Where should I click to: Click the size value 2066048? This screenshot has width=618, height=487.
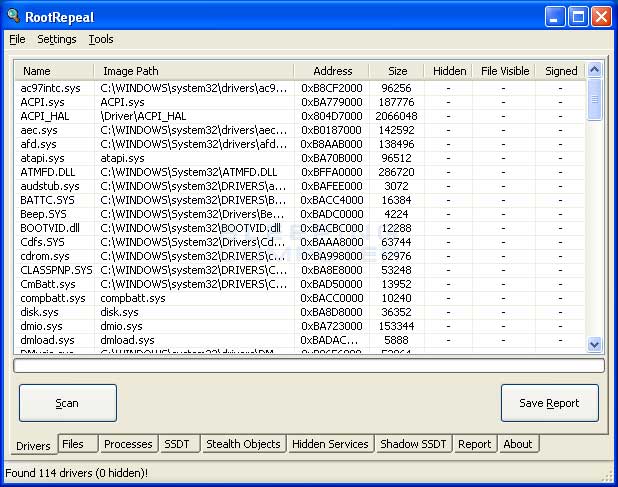click(396, 116)
